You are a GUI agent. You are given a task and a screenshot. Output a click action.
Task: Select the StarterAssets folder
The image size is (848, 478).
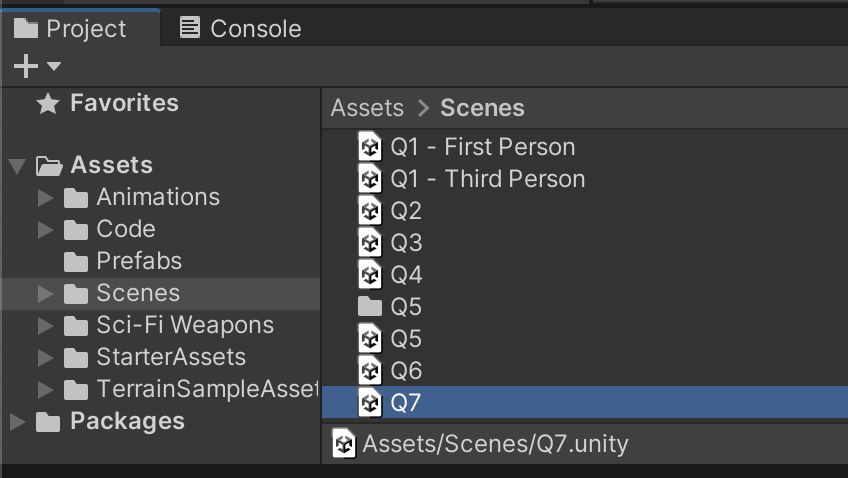click(x=170, y=357)
